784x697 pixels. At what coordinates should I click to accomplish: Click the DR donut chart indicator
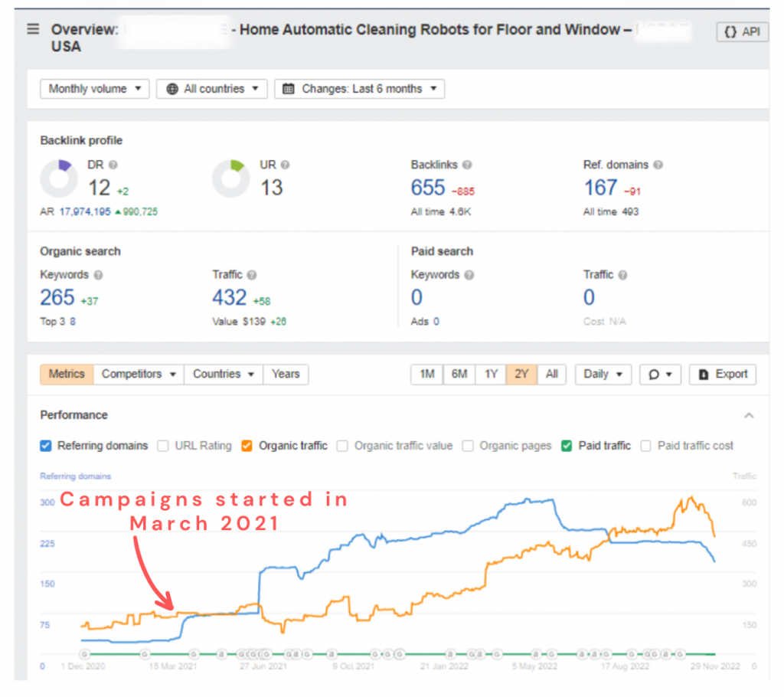58,178
